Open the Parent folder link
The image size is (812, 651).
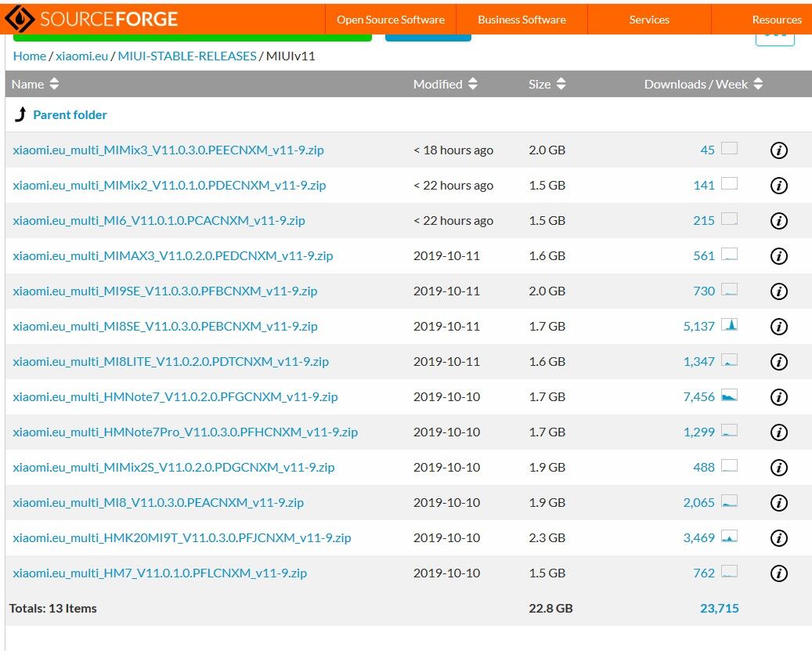pyautogui.click(x=70, y=115)
